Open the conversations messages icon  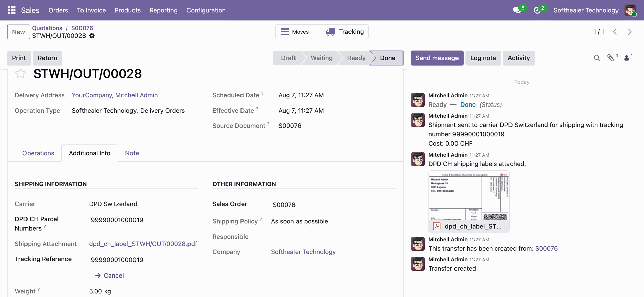tap(517, 10)
